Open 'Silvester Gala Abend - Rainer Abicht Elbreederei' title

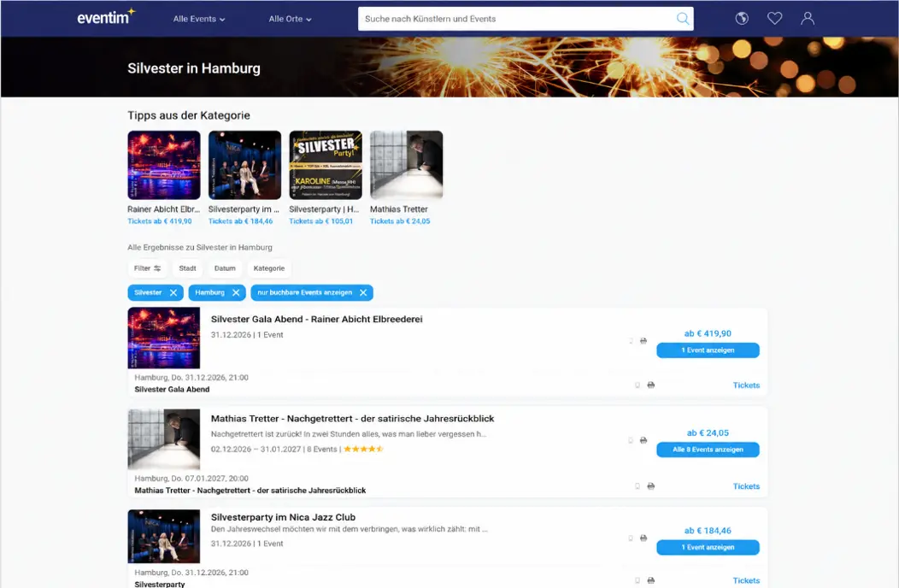point(316,319)
